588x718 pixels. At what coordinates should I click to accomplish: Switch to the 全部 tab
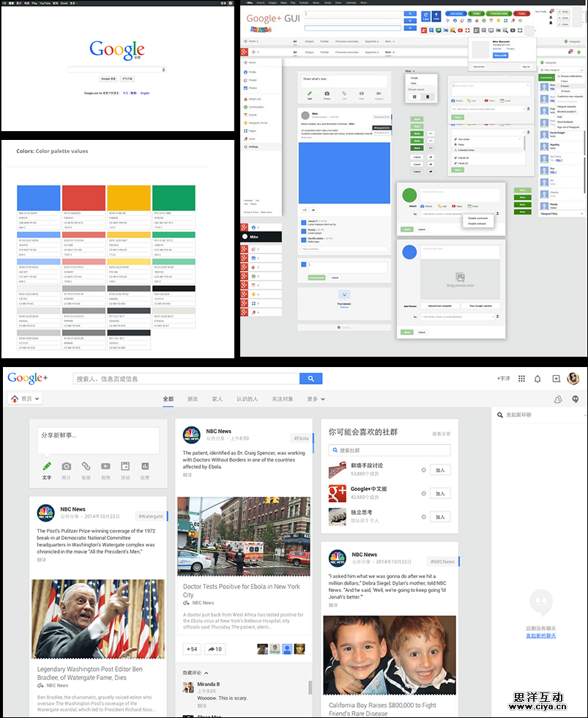(168, 399)
